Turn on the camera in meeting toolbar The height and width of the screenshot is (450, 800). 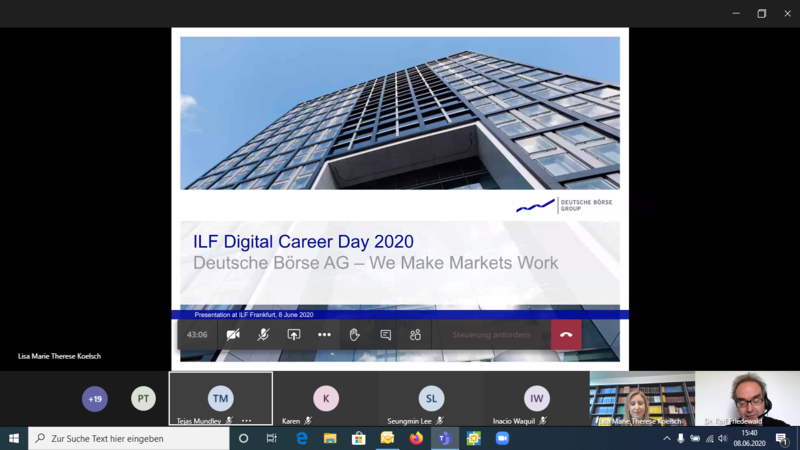coord(233,335)
